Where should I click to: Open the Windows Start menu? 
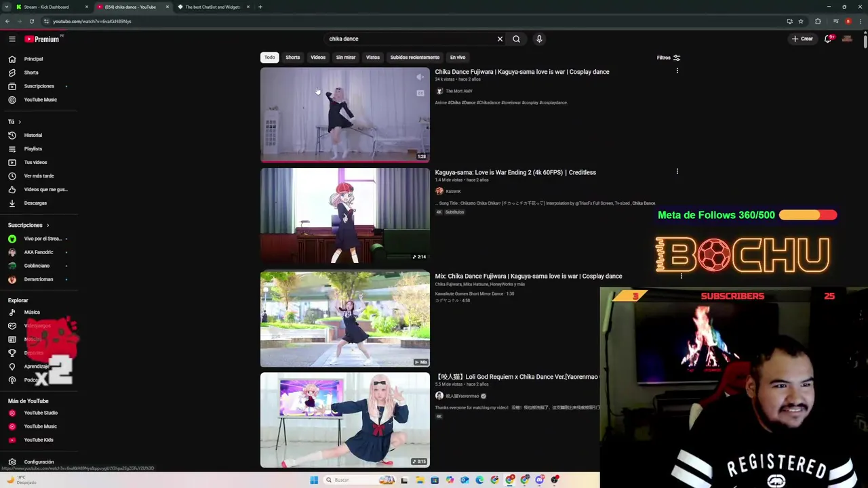point(314,480)
